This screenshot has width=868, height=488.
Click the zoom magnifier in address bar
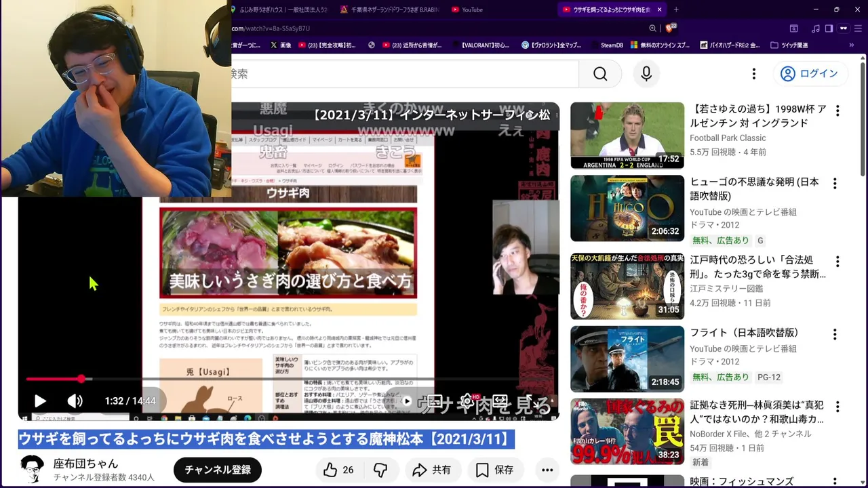tap(652, 28)
